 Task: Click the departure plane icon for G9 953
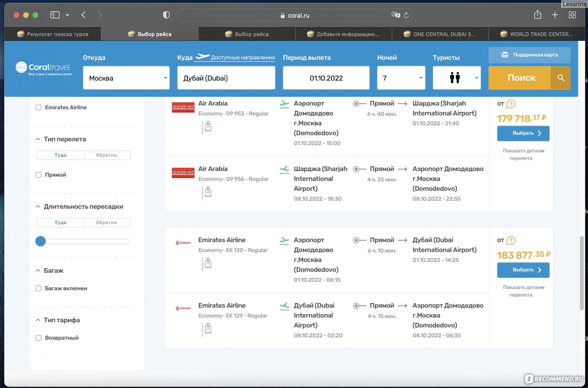coord(284,104)
